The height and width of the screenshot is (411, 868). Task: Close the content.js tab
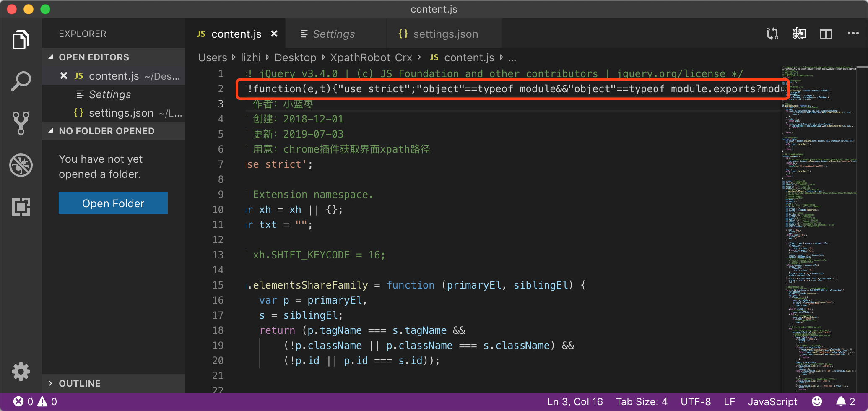tap(274, 34)
